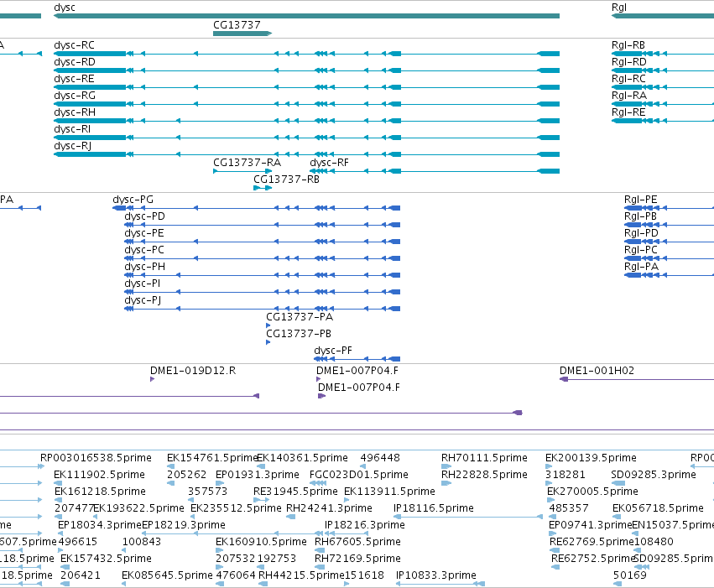Click protein feature dysc-PI
This screenshot has height=588, width=714.
[x=263, y=292]
